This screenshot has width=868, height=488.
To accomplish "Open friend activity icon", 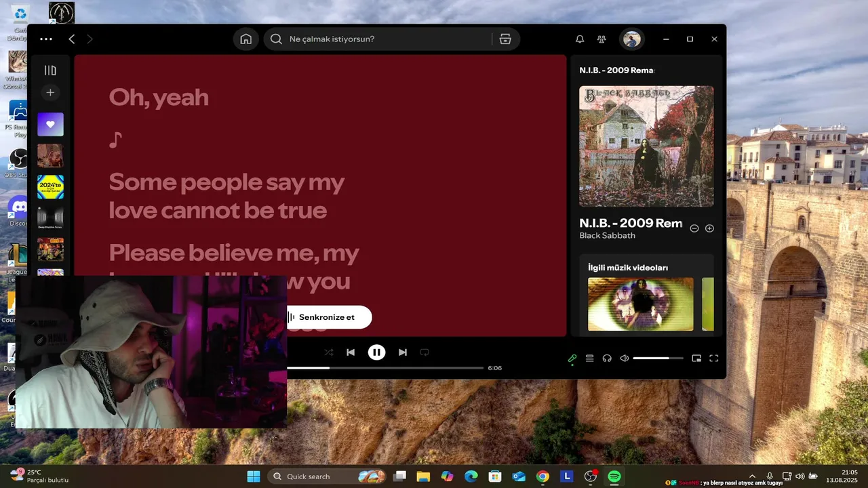I will (x=601, y=39).
